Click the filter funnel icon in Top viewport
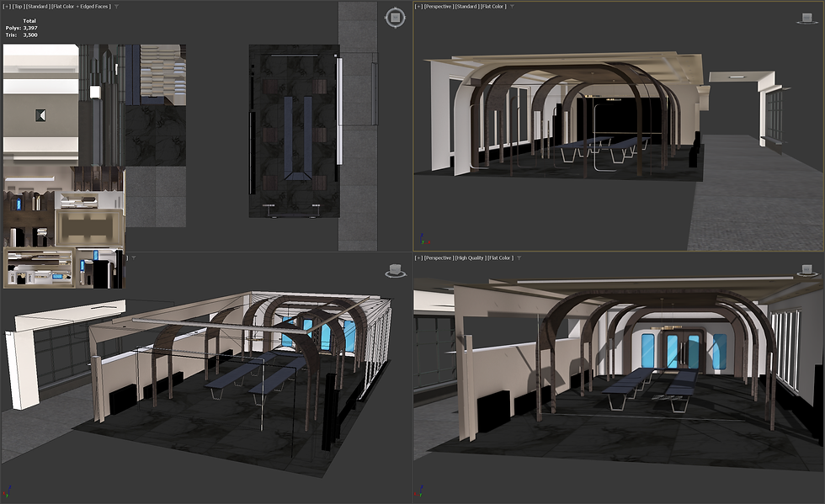This screenshot has height=504, width=825. point(116,7)
